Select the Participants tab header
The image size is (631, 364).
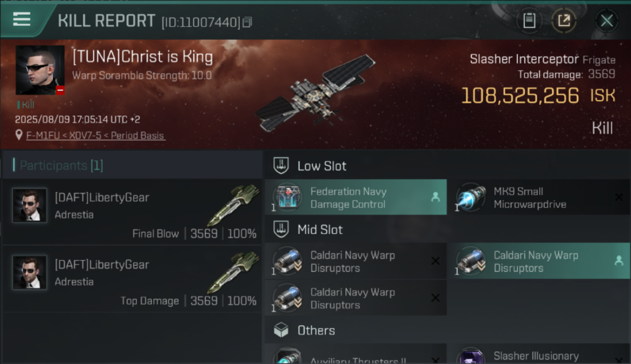point(58,165)
